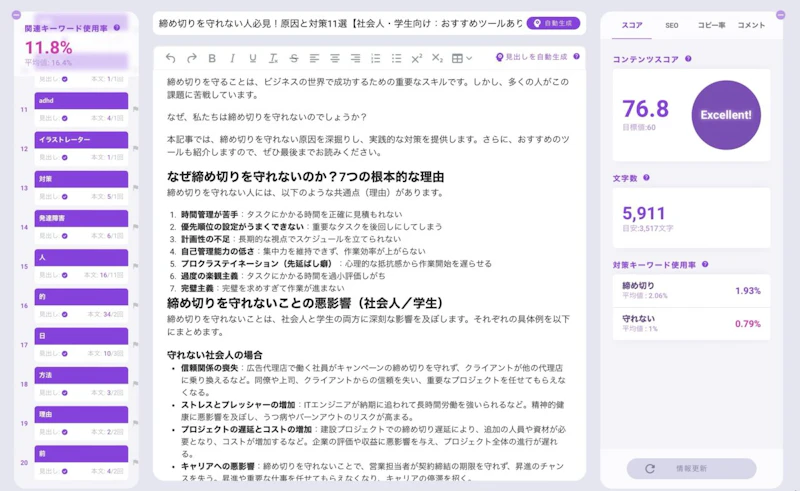This screenshot has width=800, height=491.
Task: Apply subscript formatting
Action: click(437, 58)
